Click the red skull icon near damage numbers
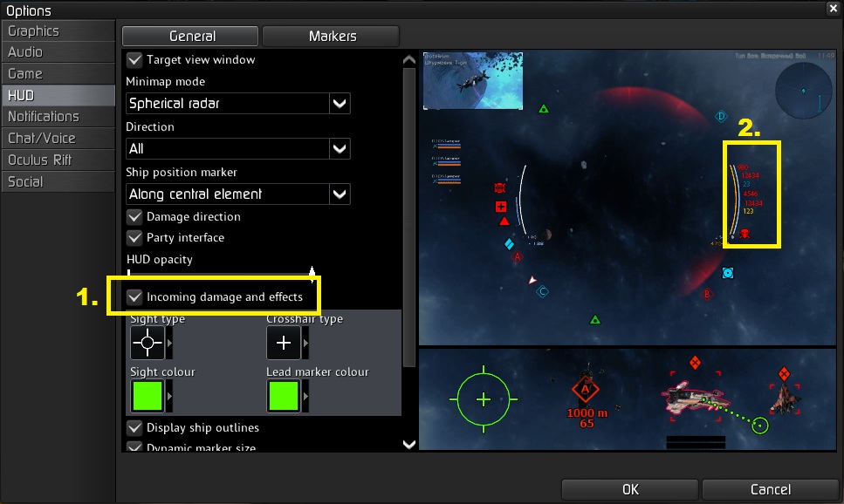 pyautogui.click(x=745, y=234)
